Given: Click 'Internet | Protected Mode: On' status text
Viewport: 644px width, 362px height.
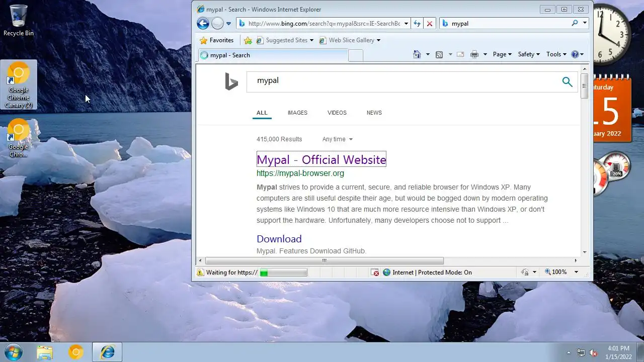Looking at the screenshot, I should [x=432, y=273].
